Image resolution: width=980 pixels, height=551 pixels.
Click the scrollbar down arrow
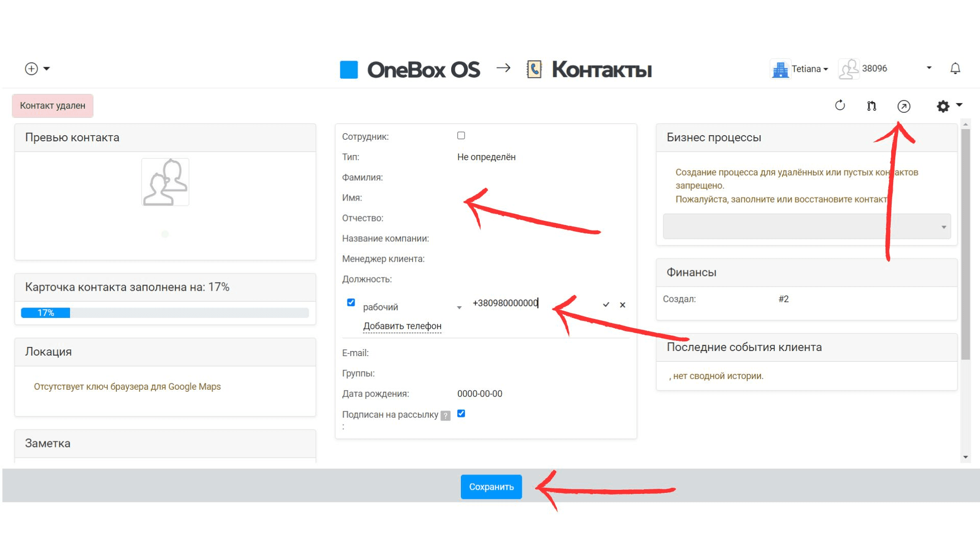[965, 457]
